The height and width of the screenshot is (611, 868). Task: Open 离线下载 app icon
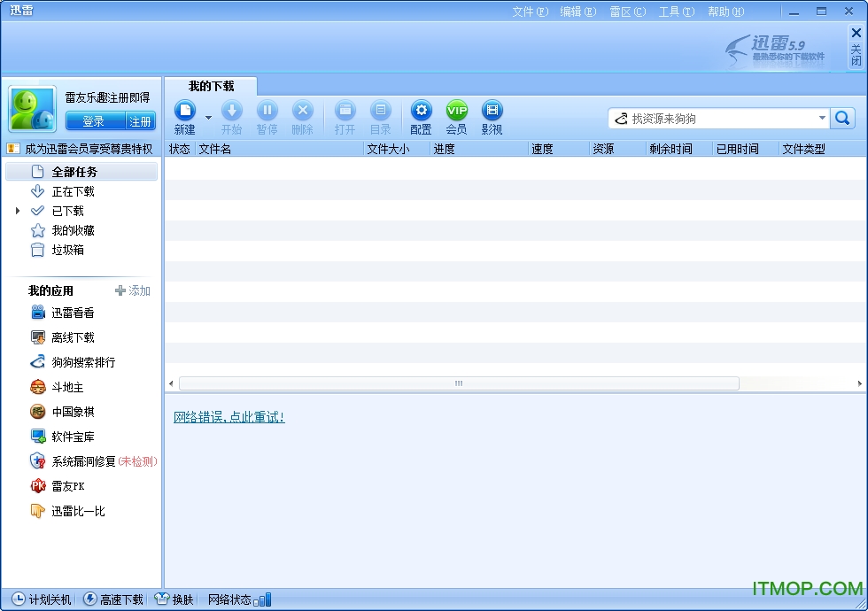[37, 337]
